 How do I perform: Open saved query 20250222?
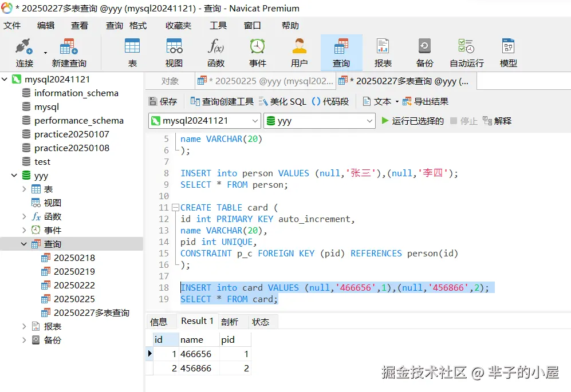coord(74,286)
